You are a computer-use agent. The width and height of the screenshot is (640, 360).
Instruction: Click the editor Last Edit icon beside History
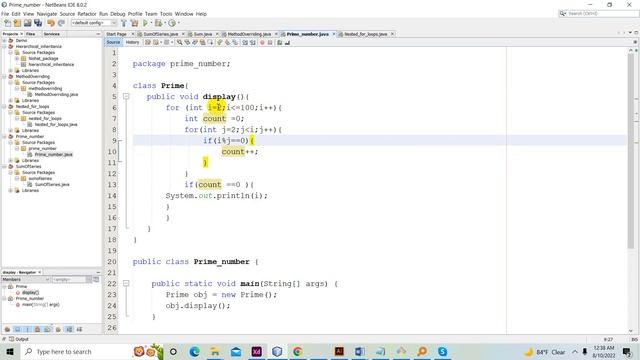pos(148,42)
